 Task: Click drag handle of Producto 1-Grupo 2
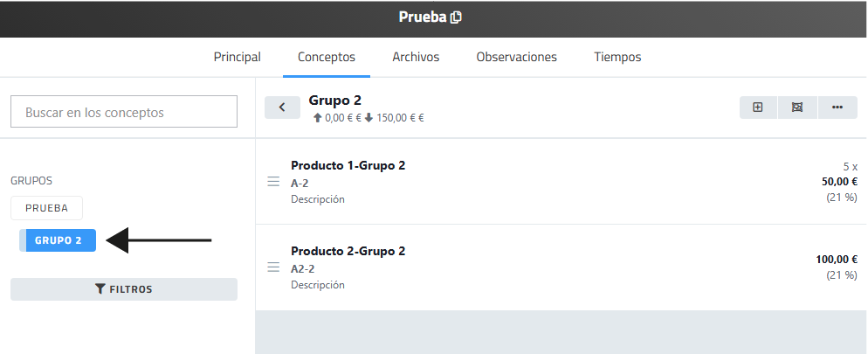[x=273, y=182]
